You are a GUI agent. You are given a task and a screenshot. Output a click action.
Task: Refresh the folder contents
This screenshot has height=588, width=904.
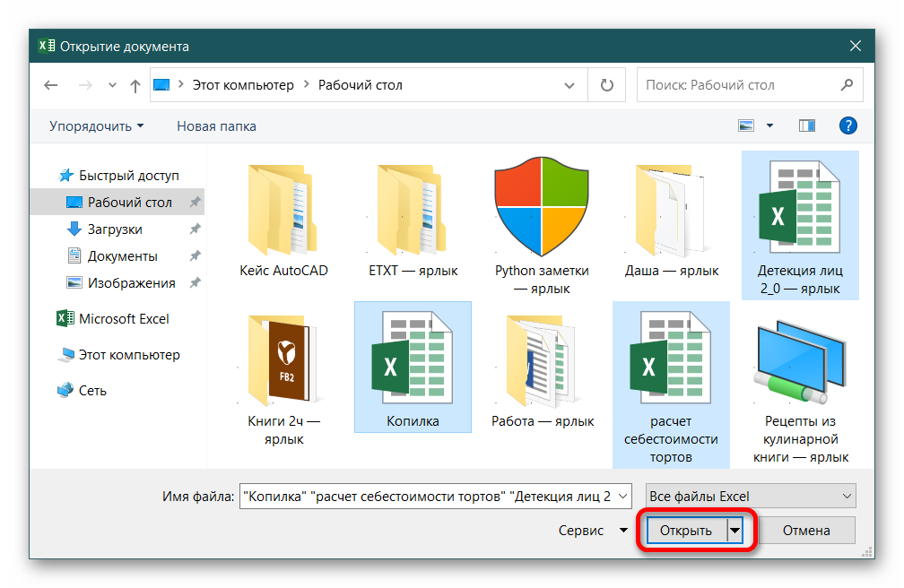[607, 85]
